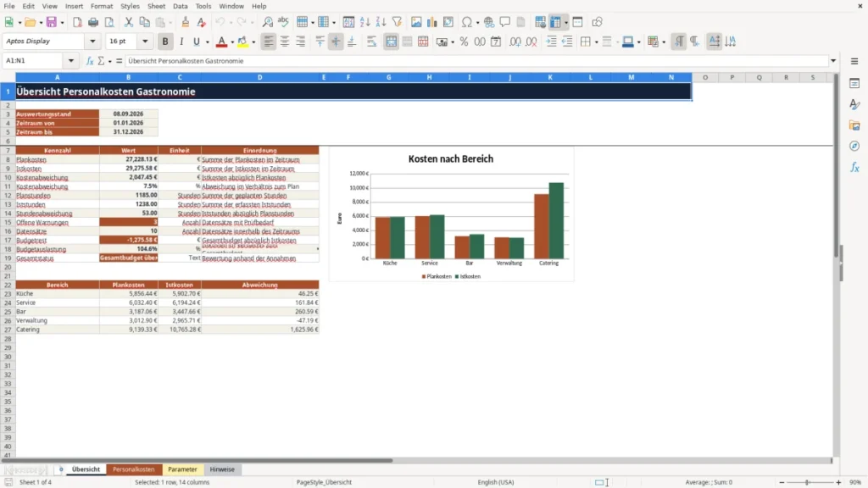Open the Tools menu
The height and width of the screenshot is (488, 868).
(x=203, y=6)
